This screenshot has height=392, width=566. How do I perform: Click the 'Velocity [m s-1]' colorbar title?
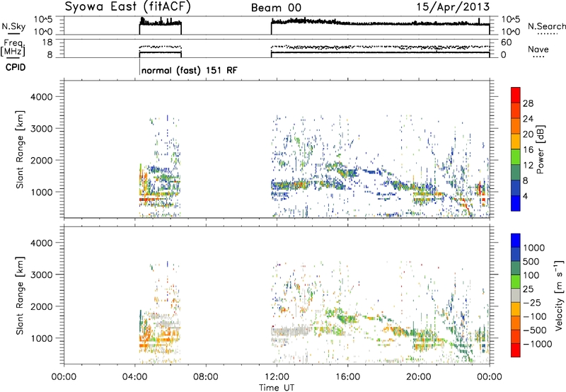click(x=559, y=295)
